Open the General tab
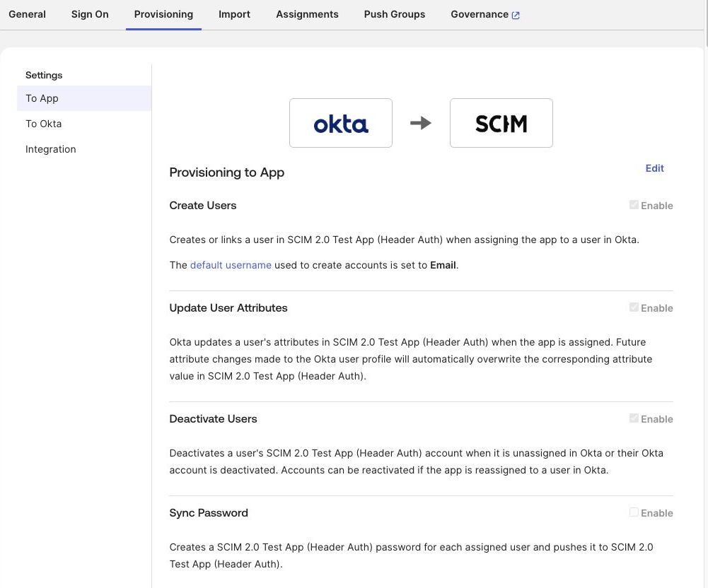 click(27, 14)
